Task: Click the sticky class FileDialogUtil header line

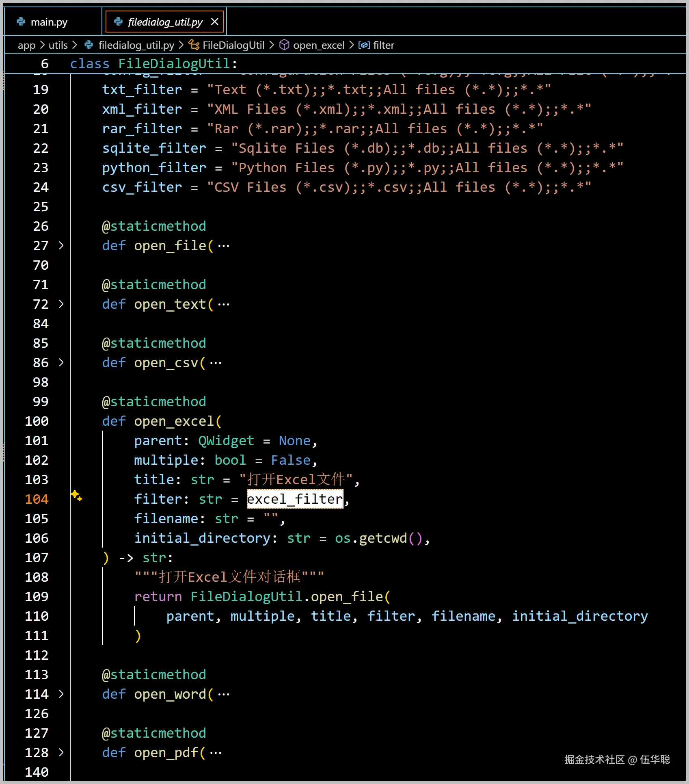Action: tap(345, 64)
